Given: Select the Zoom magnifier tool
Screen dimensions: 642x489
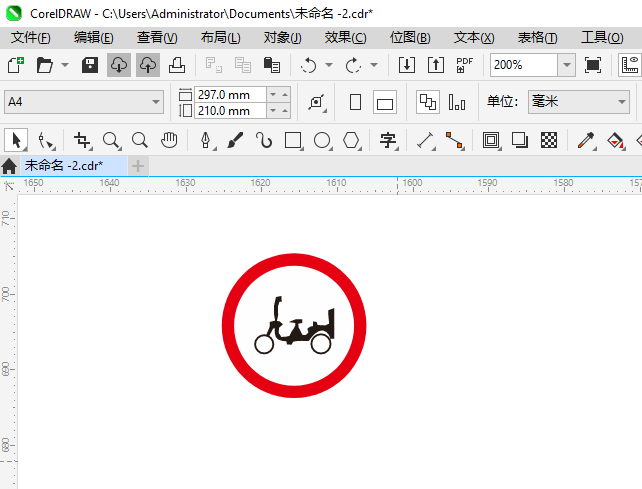Looking at the screenshot, I should point(111,140).
